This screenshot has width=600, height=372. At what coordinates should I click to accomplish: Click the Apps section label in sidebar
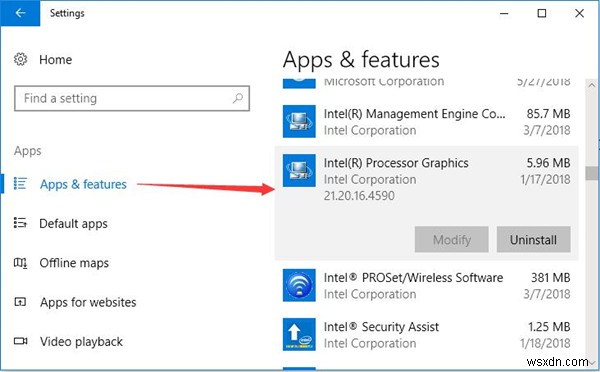pos(28,151)
